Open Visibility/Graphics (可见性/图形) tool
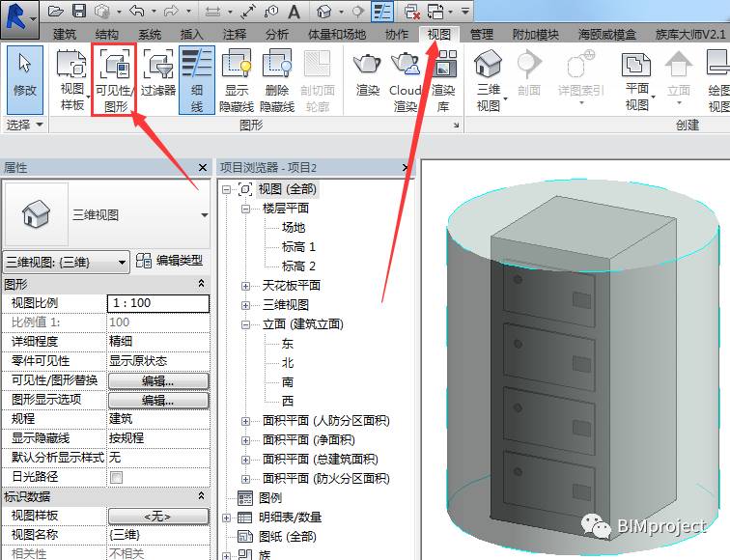The image size is (730, 560). (115, 80)
